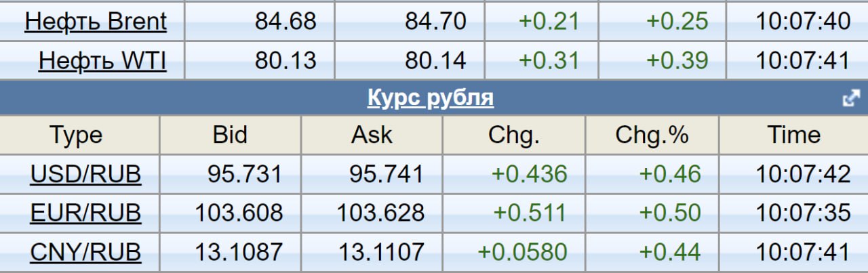Select the USD/RUB bid value 95.731

244,174
